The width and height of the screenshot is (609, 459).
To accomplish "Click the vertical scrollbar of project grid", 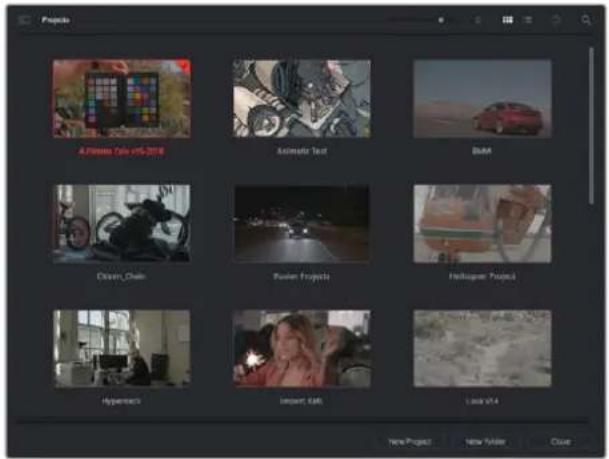I will (x=591, y=126).
